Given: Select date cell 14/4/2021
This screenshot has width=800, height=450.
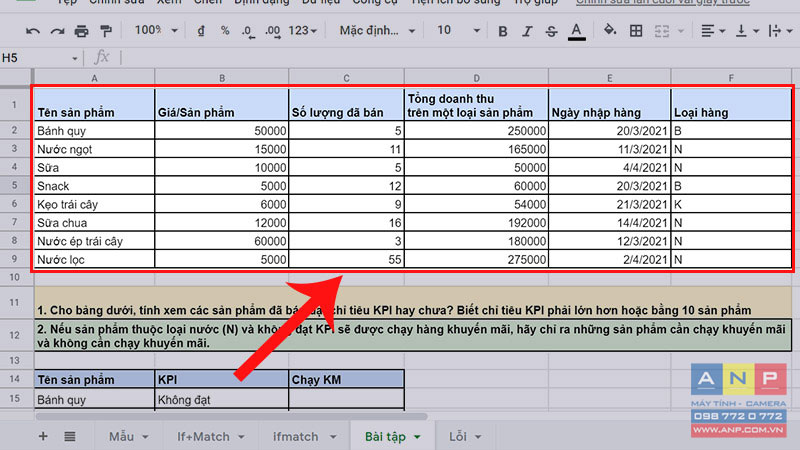Looking at the screenshot, I should 610,222.
